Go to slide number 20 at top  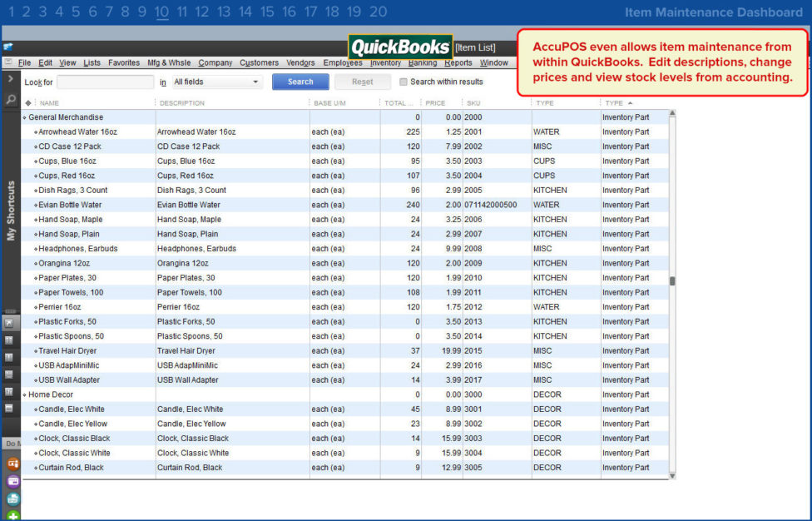pos(378,12)
